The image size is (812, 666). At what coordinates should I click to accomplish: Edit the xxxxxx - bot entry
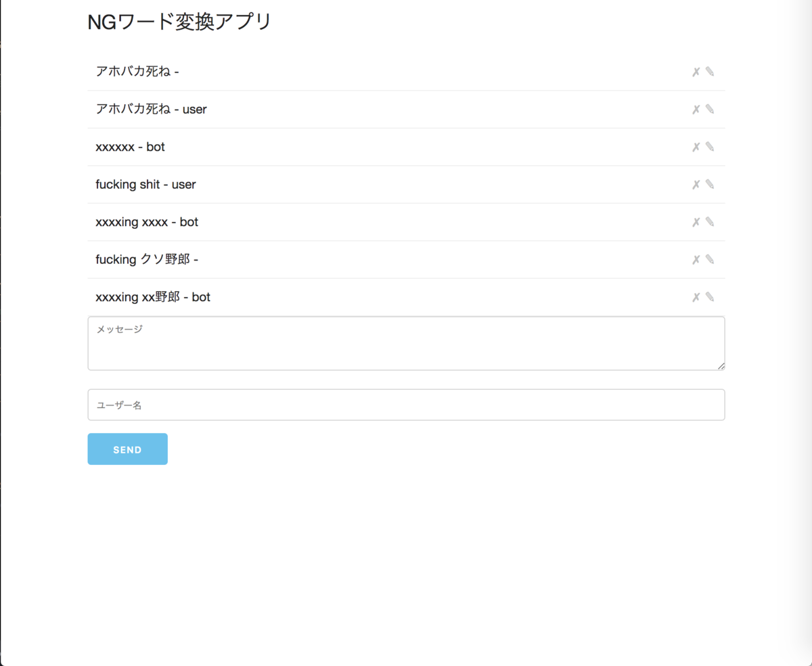pos(709,146)
